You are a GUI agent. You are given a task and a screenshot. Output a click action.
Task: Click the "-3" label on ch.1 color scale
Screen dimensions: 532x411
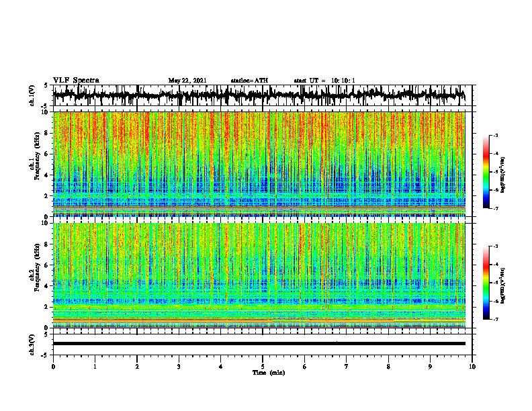496,135
